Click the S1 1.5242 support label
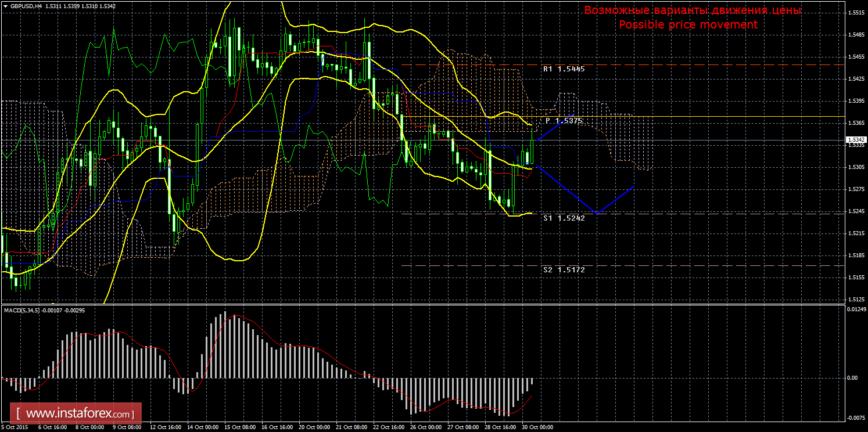 tap(564, 218)
